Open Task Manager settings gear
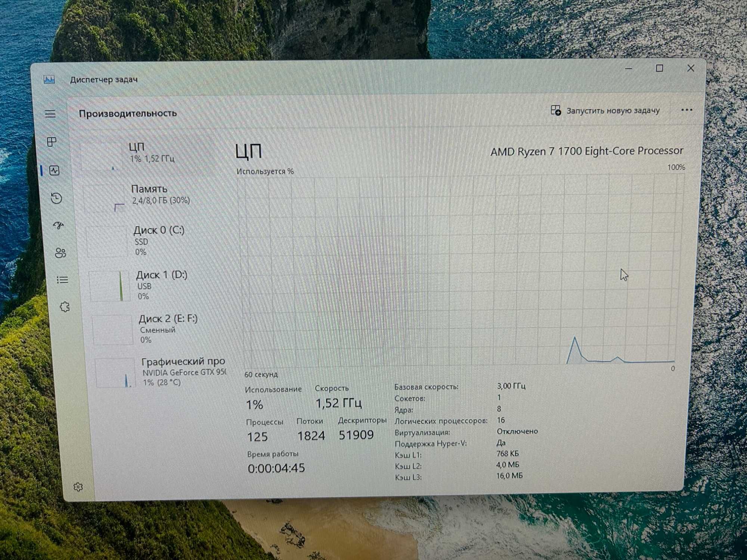This screenshot has width=747, height=560. 78,487
